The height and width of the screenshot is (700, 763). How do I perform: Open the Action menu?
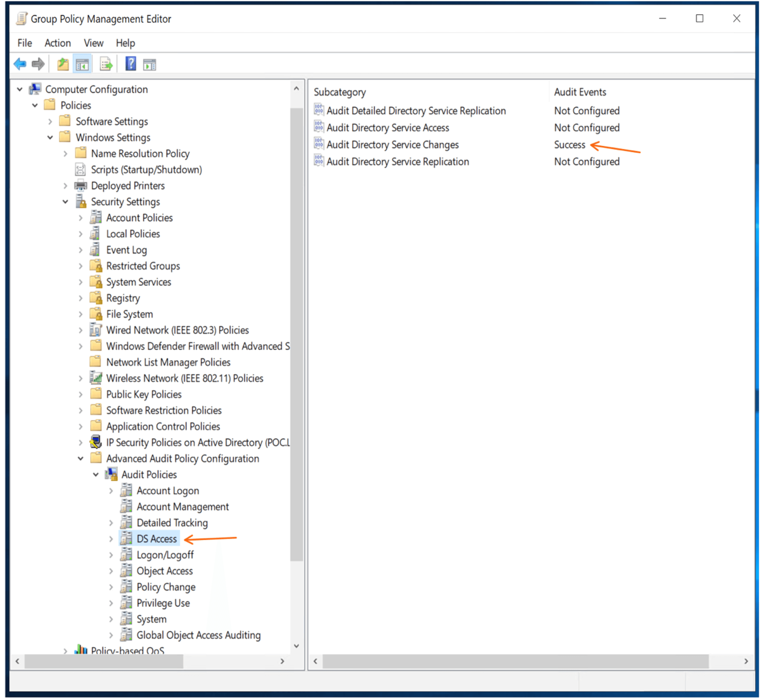tap(57, 43)
